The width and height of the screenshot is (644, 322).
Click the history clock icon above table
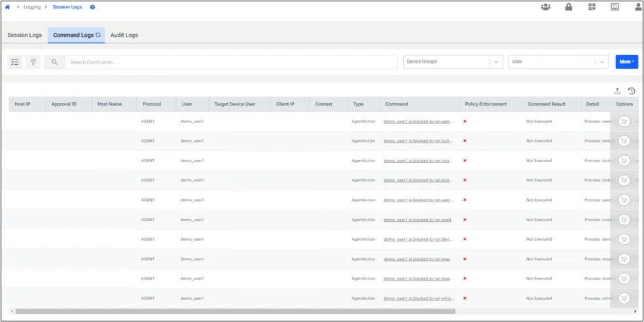632,91
